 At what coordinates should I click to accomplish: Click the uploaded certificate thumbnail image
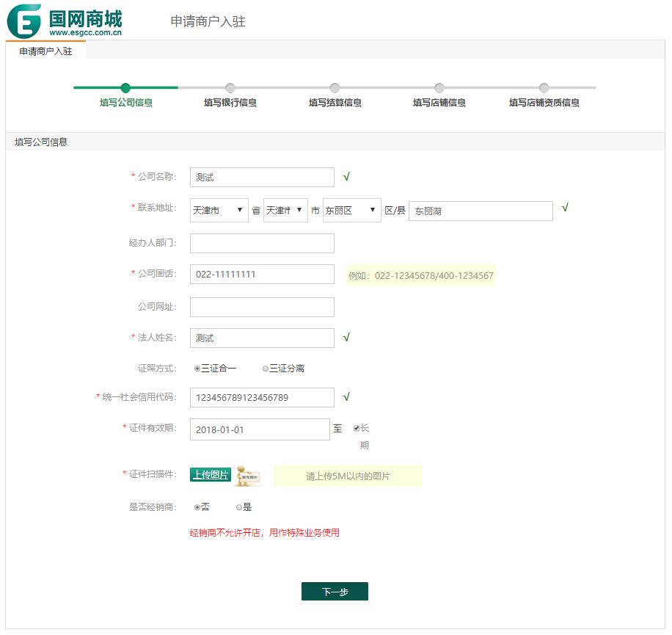pos(248,476)
